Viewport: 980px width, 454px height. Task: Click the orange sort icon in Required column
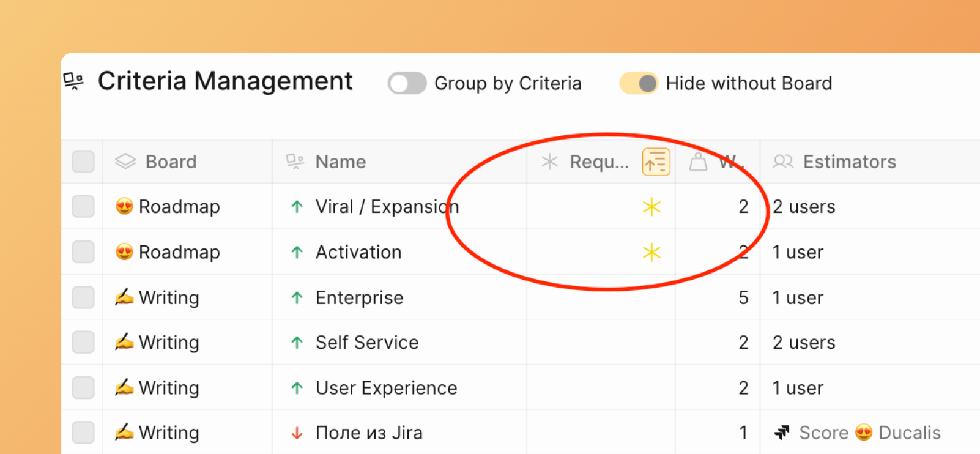pos(656,162)
